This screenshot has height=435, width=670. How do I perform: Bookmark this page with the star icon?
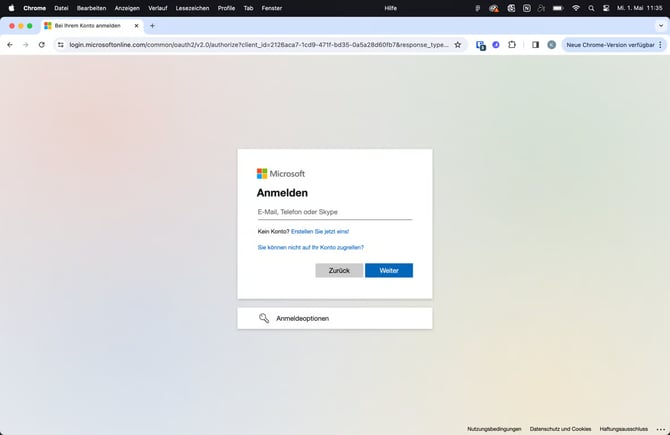(x=458, y=44)
